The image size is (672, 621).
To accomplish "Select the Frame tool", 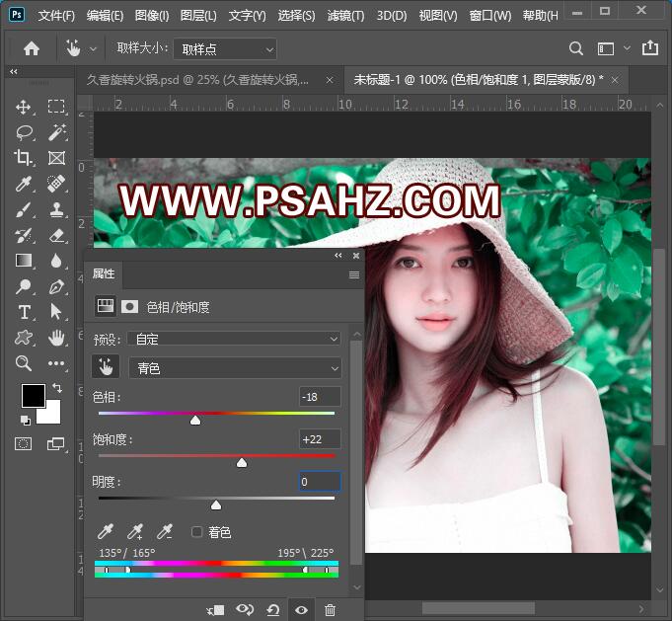I will pos(56,158).
